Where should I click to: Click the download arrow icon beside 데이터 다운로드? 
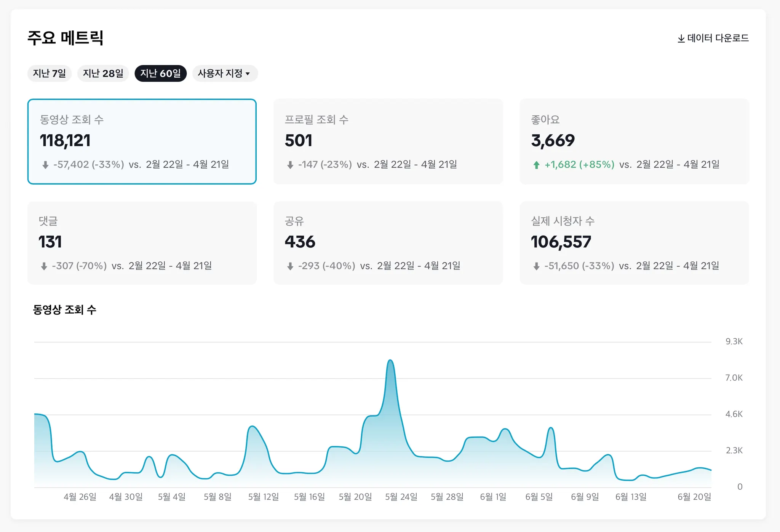pyautogui.click(x=681, y=38)
